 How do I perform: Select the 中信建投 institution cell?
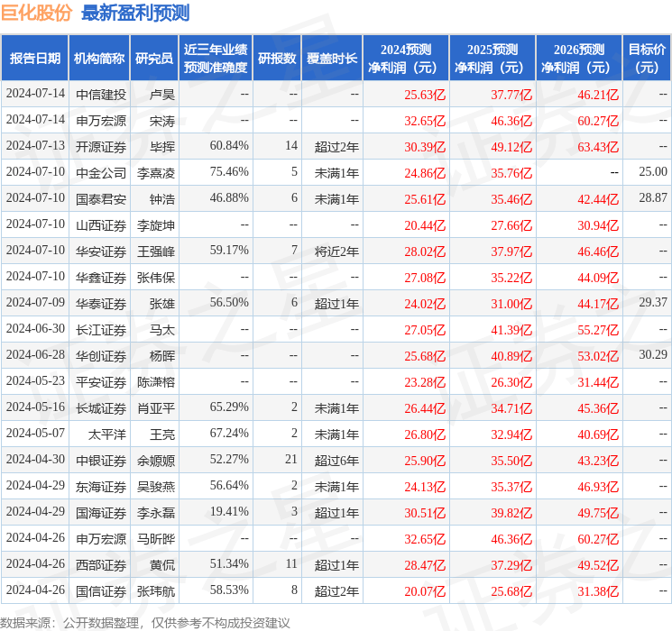coord(101,95)
